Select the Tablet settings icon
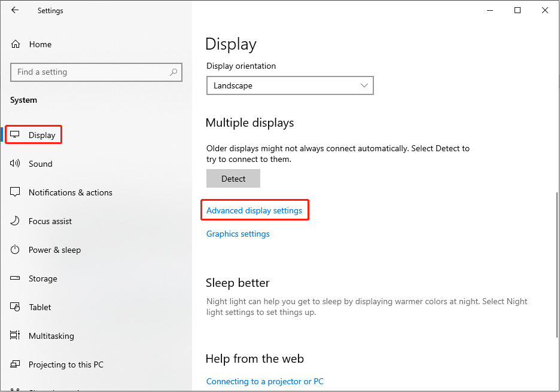 (15, 307)
